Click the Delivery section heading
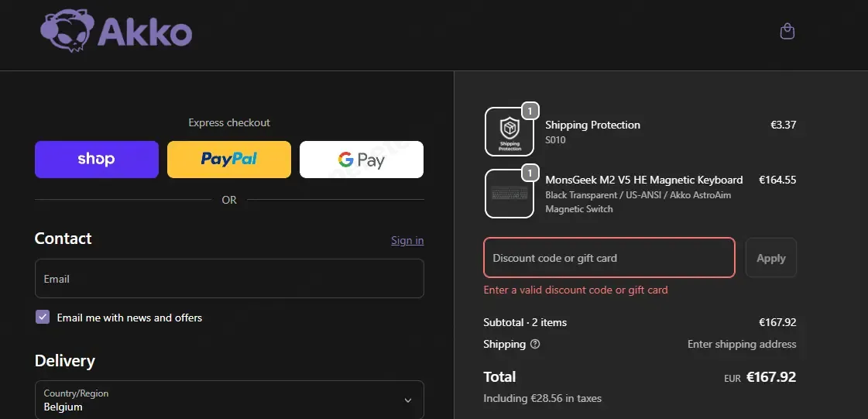868x419 pixels. point(65,361)
